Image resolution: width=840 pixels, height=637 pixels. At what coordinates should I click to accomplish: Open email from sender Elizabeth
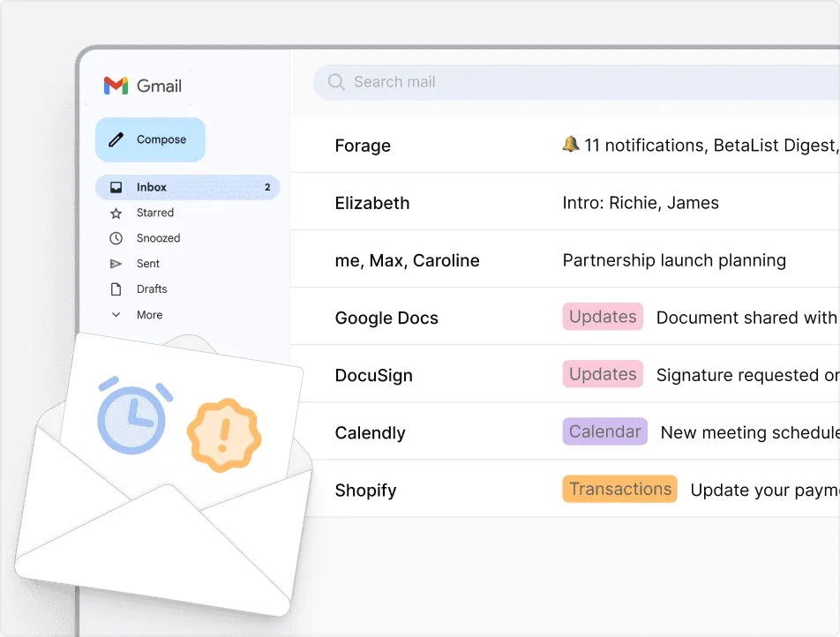pos(372,203)
